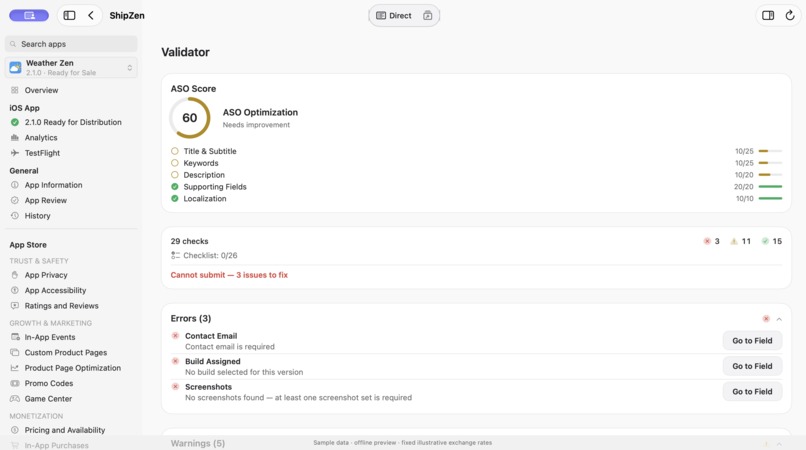Click the warnings count 11
806x450 pixels.
(741, 241)
